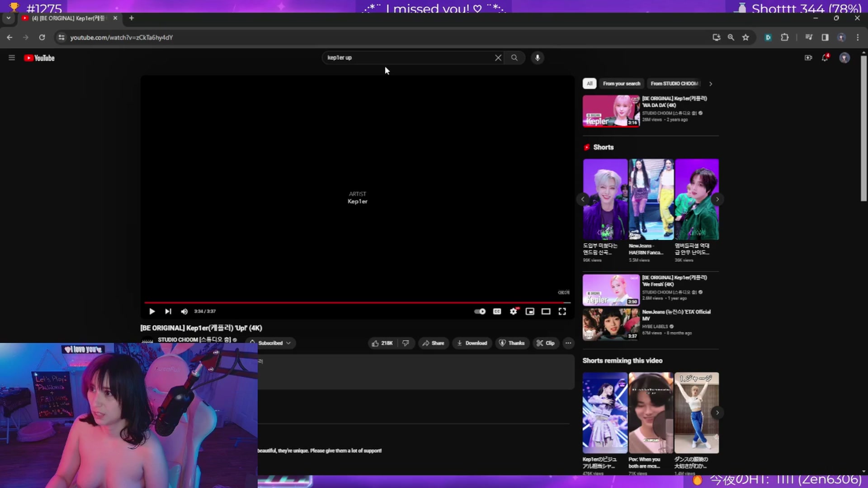This screenshot has width=868, height=488.
Task: Click the search magnifier button
Action: pyautogui.click(x=514, y=58)
